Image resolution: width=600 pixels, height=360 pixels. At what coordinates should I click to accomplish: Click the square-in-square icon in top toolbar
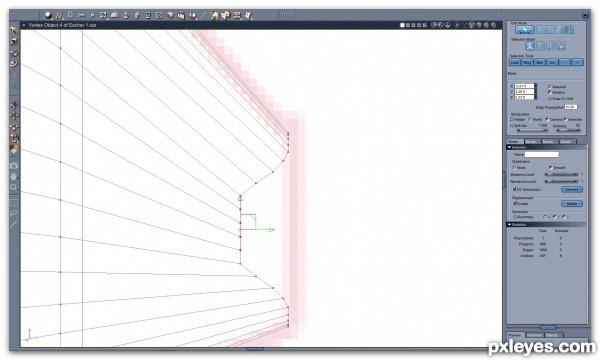click(x=159, y=15)
